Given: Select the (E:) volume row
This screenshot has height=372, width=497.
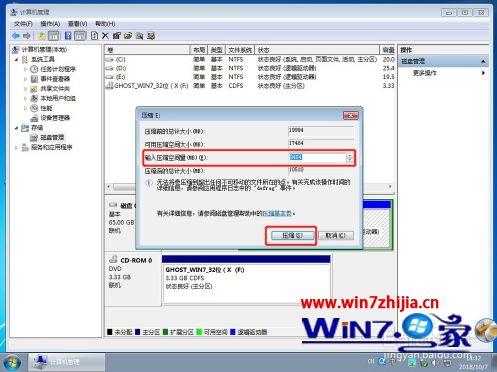Looking at the screenshot, I should [250, 77].
